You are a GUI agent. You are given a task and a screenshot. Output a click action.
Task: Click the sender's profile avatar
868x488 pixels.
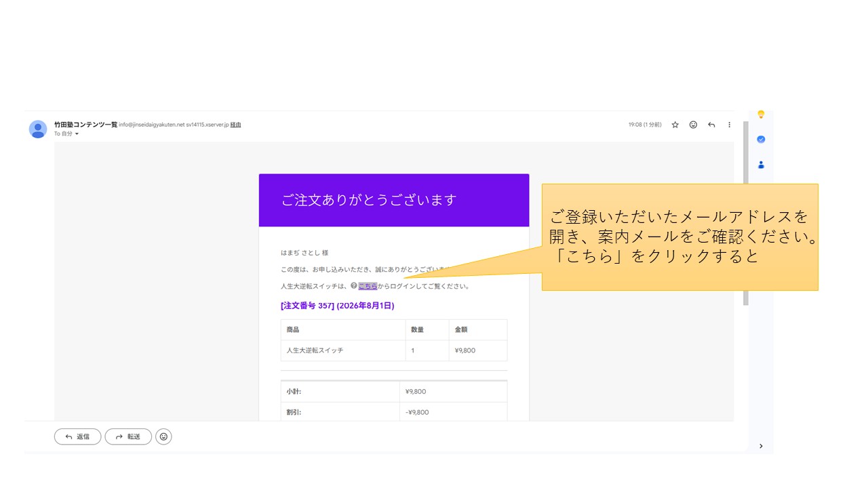point(38,129)
